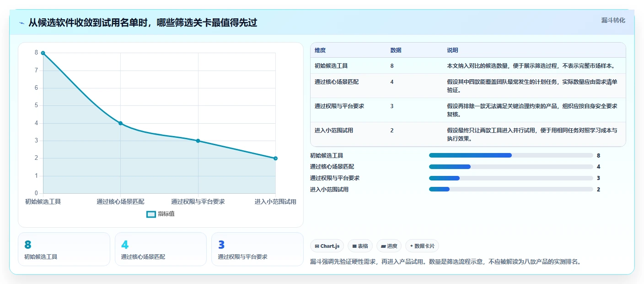Select the 进入小范围试用 table row cell
The height and width of the screenshot is (284, 644).
pos(334,131)
